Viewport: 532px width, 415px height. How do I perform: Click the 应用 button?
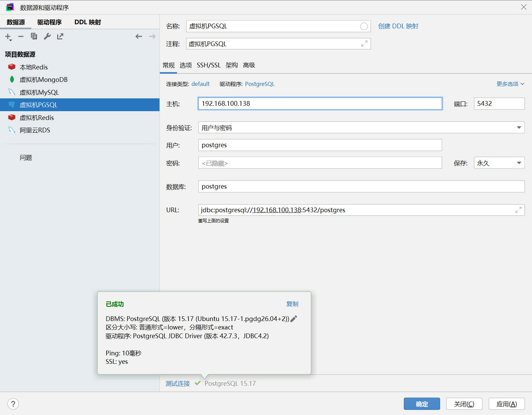tap(507, 404)
